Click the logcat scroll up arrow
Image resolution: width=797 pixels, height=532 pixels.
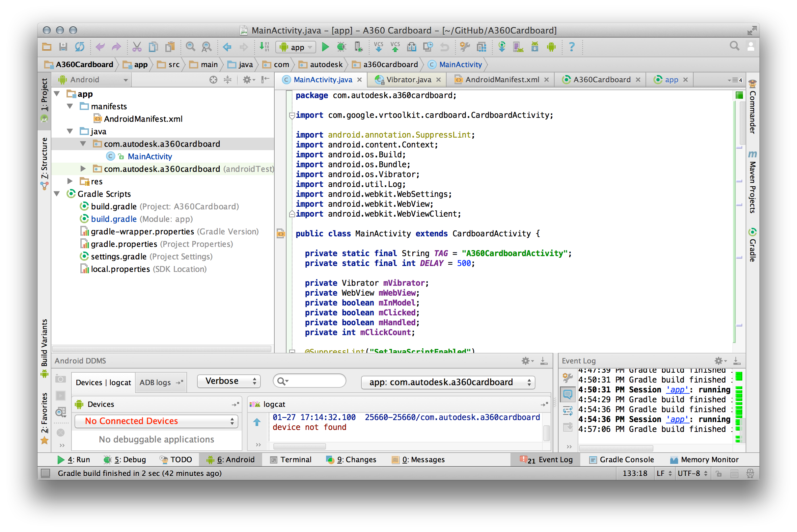point(257,422)
